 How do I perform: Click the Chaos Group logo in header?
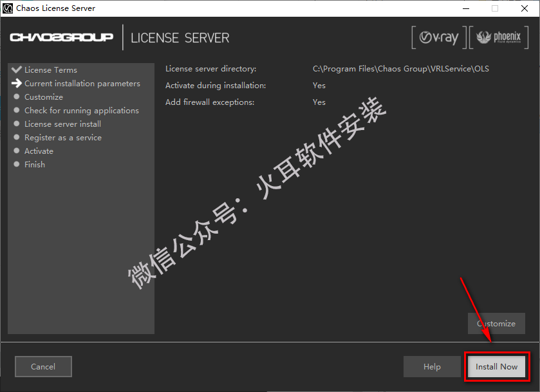click(62, 37)
